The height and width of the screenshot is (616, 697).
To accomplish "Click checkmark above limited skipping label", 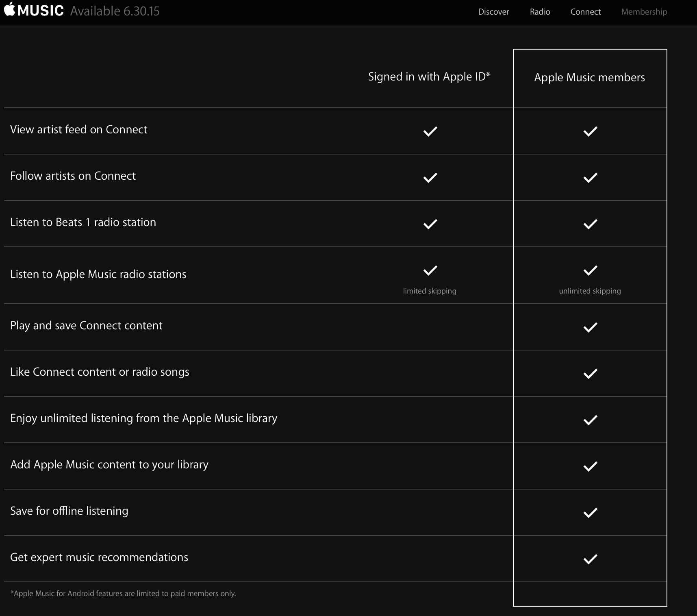I will point(430,270).
